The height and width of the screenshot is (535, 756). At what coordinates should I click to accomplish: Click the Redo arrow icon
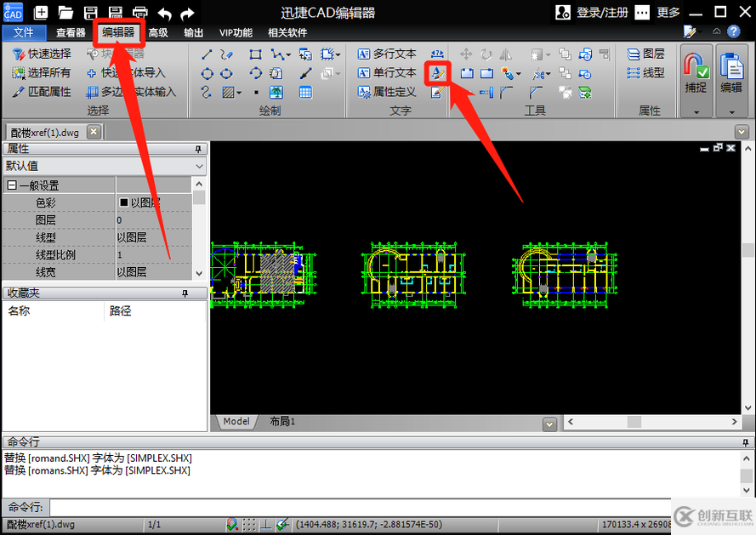click(x=187, y=14)
